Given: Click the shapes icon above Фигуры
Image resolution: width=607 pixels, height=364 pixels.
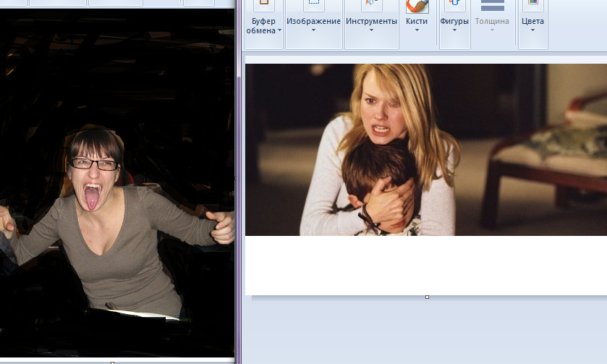Looking at the screenshot, I should [454, 4].
